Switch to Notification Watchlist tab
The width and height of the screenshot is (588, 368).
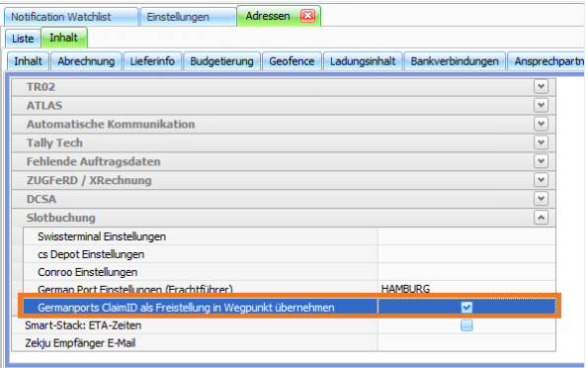tap(71, 17)
